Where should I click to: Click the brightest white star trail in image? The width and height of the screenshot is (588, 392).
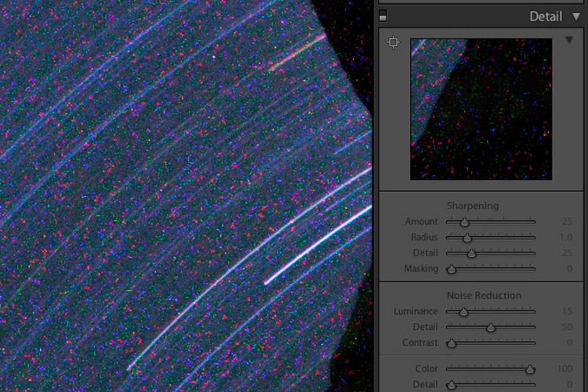[318, 243]
